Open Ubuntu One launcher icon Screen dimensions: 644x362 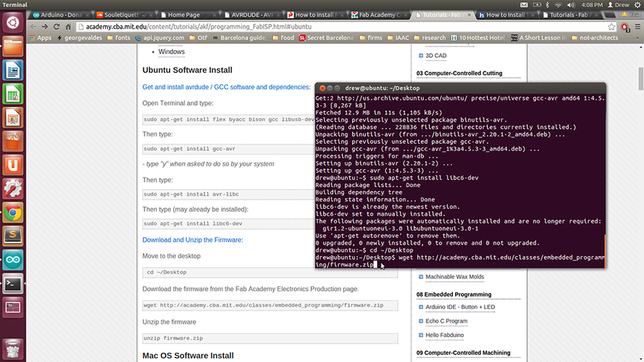click(x=13, y=165)
